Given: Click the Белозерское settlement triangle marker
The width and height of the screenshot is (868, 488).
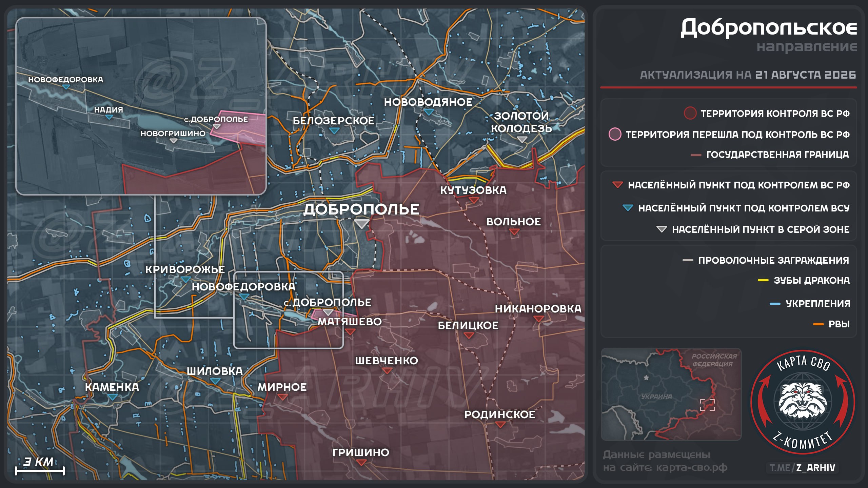Looking at the screenshot, I should pos(334,130).
